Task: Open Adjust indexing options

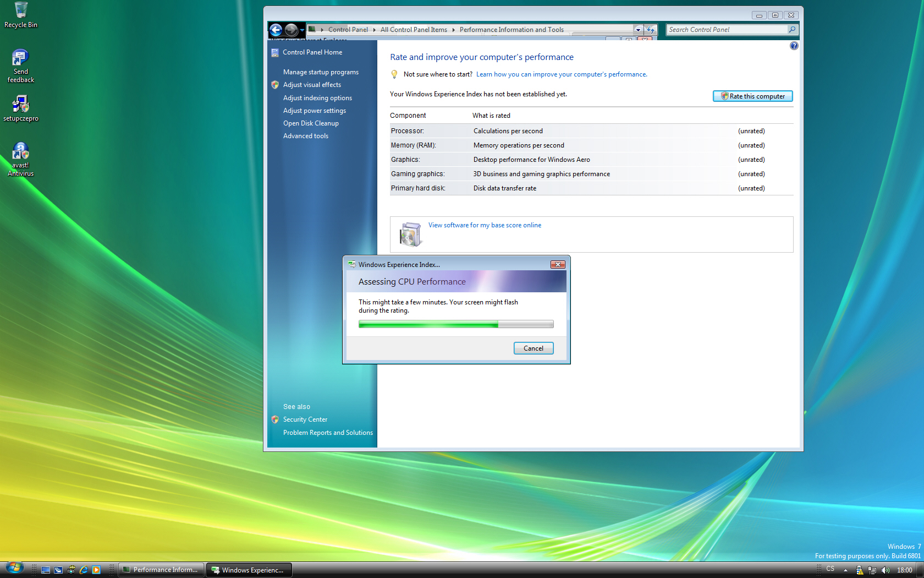Action: [317, 98]
